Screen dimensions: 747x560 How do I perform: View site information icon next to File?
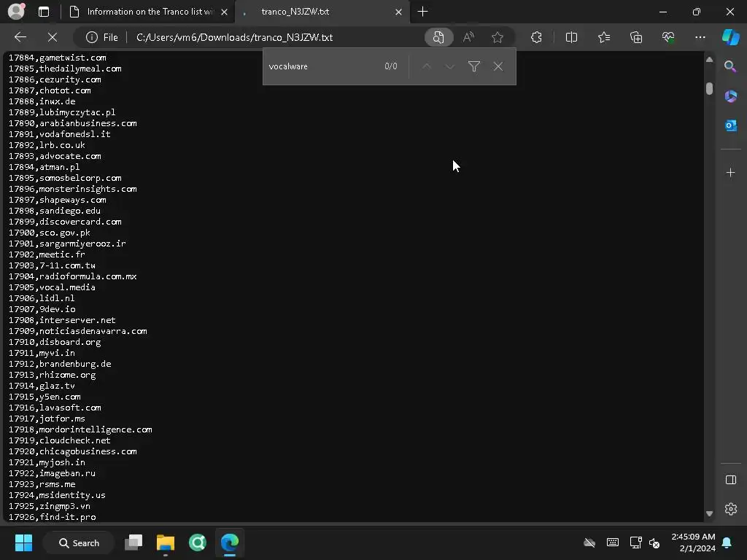coord(92,37)
